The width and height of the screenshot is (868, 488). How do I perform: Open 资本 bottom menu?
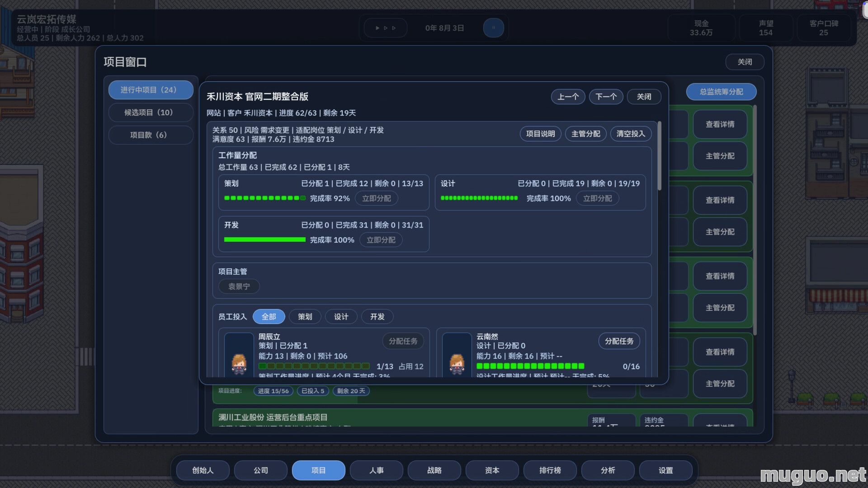point(492,470)
